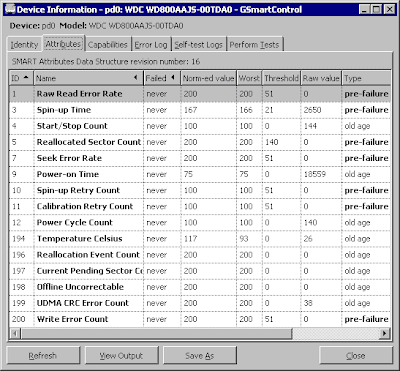Select the UDMA CRC Error Count row
This screenshot has height=371, width=400.
[x=200, y=303]
